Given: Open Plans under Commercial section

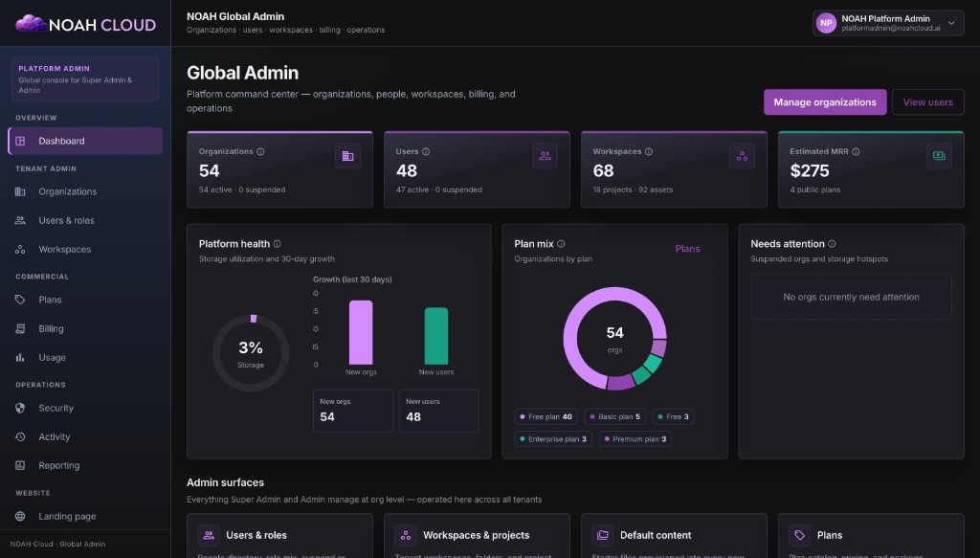Looking at the screenshot, I should pyautogui.click(x=85, y=300).
